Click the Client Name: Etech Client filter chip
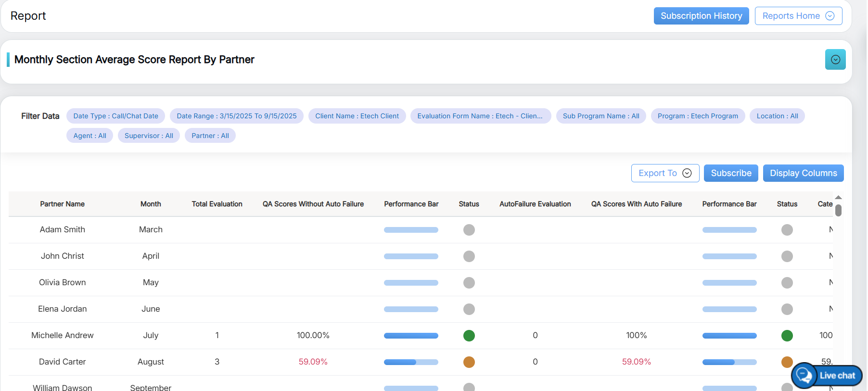 tap(357, 116)
